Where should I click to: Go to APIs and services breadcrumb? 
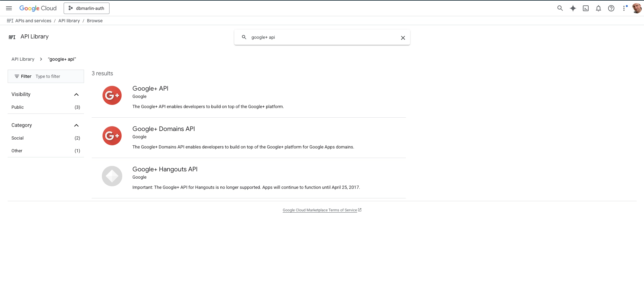pyautogui.click(x=33, y=21)
